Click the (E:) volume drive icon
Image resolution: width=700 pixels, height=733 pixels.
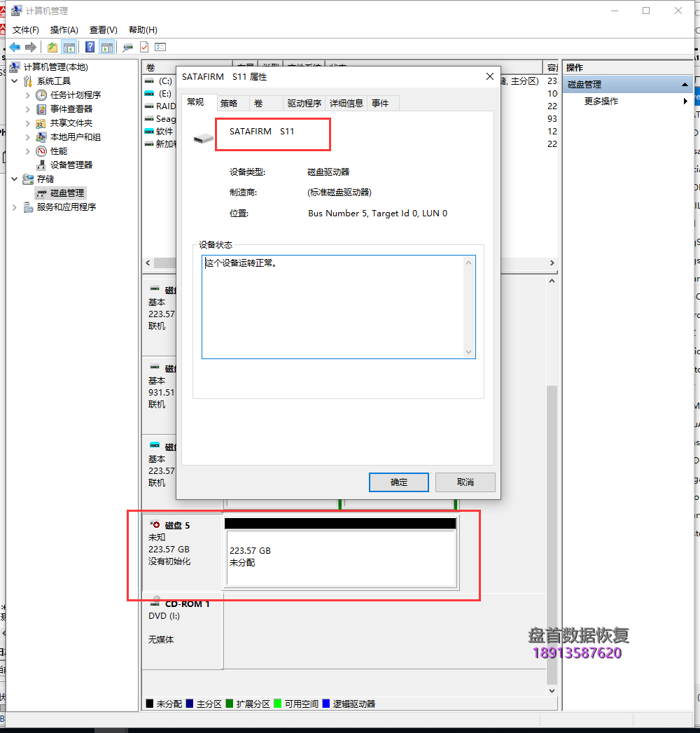click(x=150, y=94)
